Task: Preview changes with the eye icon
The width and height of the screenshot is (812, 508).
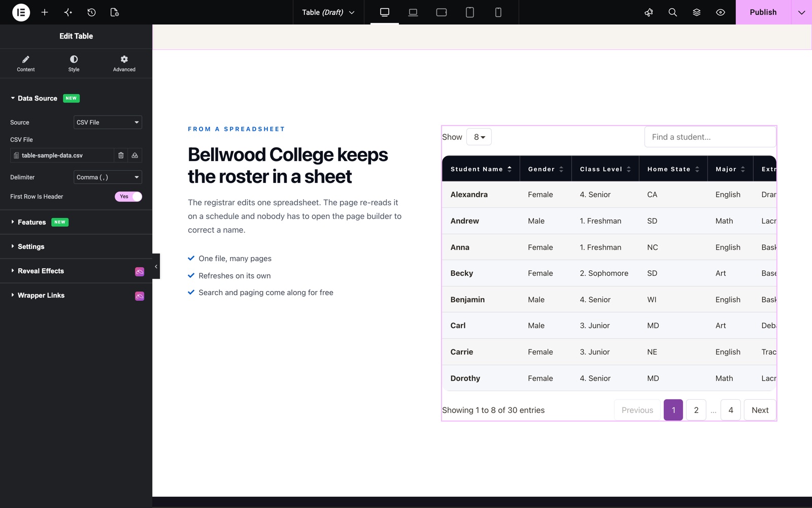Action: (x=720, y=12)
